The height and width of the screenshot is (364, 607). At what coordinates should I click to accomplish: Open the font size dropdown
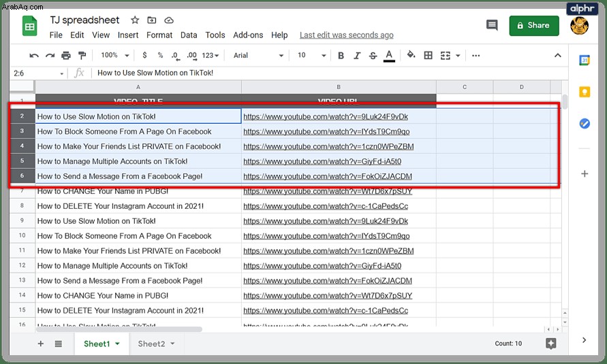tap(311, 56)
